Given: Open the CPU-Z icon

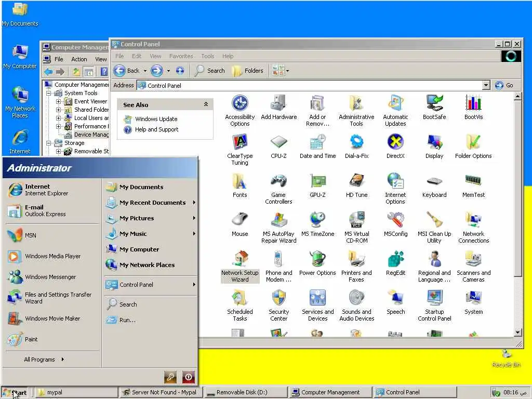Looking at the screenshot, I should point(278,147).
